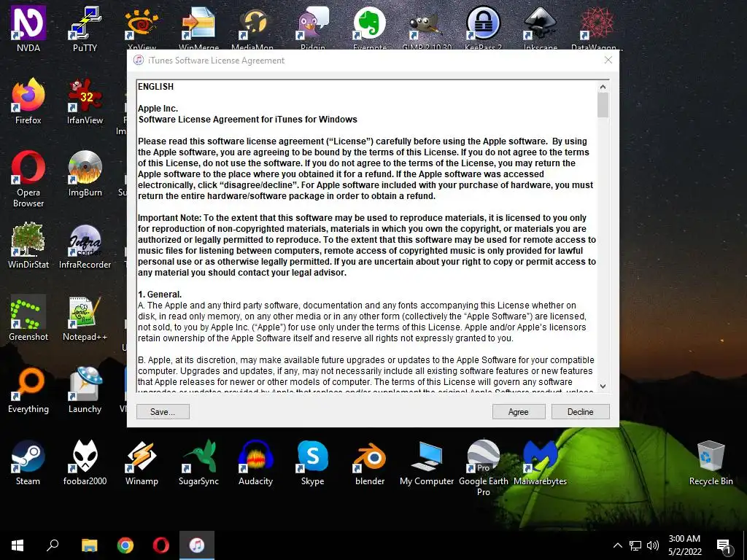Select the foobar2000 desktop icon

[x=85, y=463]
